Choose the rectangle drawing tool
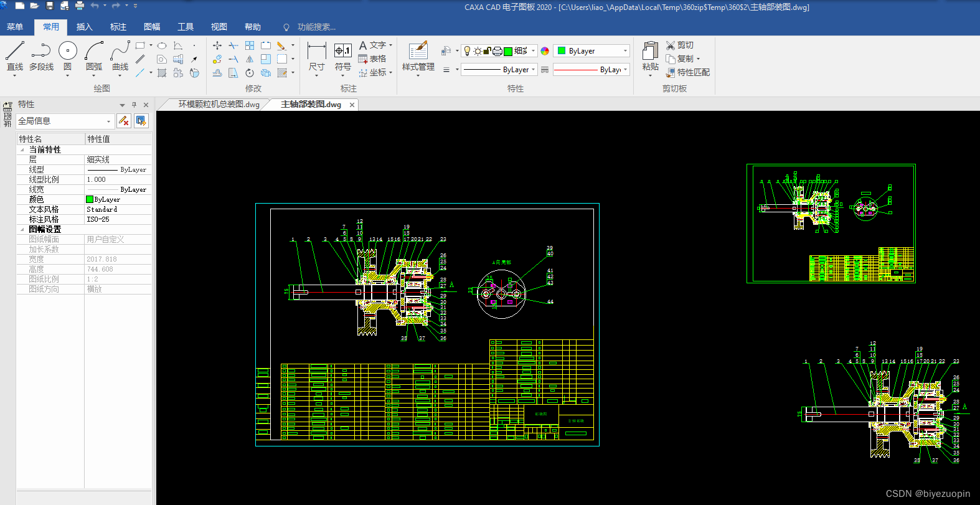The width and height of the screenshot is (980, 505). pos(140,45)
